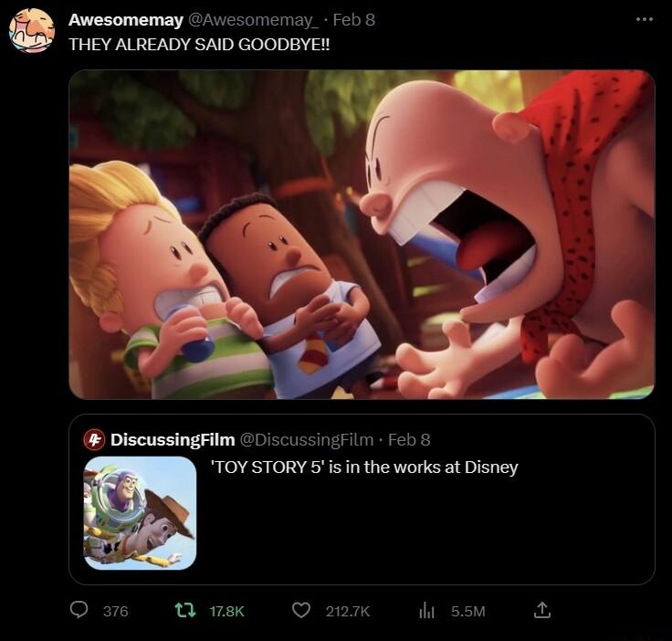Open the quoted tweet's Feb 8 timestamp
The image size is (672, 641).
tap(409, 439)
